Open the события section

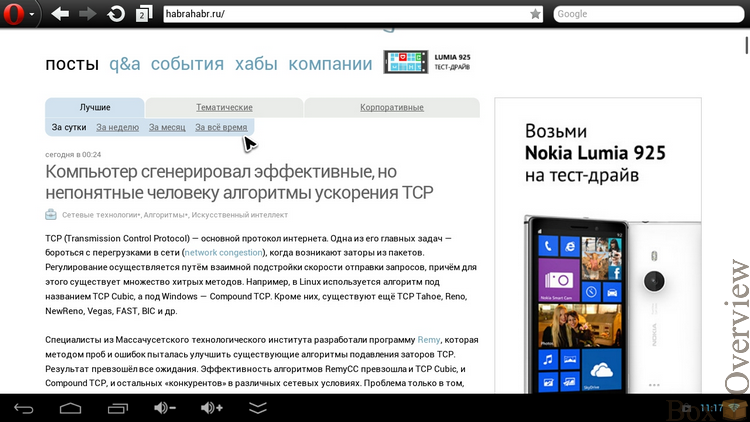pyautogui.click(x=188, y=64)
